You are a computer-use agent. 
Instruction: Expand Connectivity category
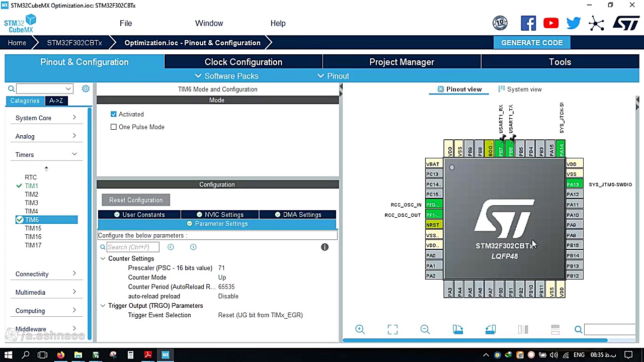[46, 274]
